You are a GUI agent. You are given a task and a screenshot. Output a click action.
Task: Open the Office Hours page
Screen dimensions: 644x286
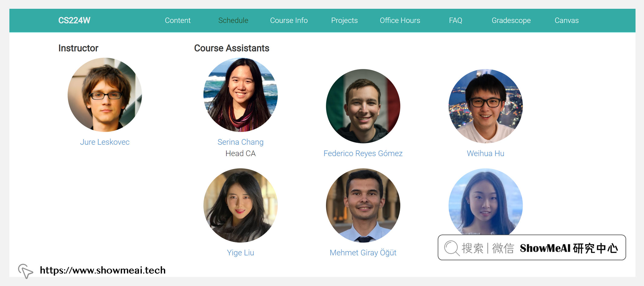pos(400,20)
